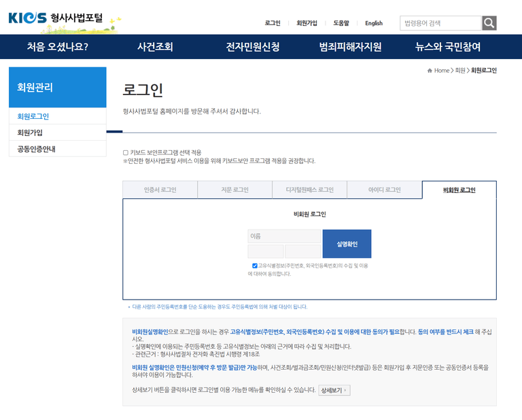Click the magnifying glass search icon
The height and width of the screenshot is (420, 522).
[489, 23]
